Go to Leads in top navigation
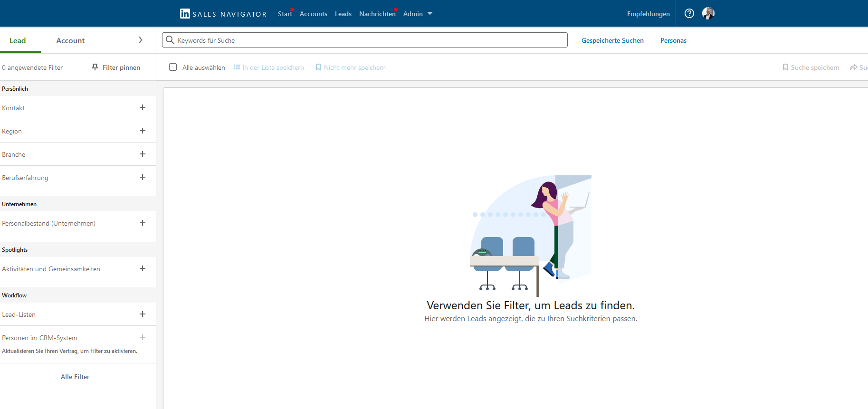 (343, 14)
